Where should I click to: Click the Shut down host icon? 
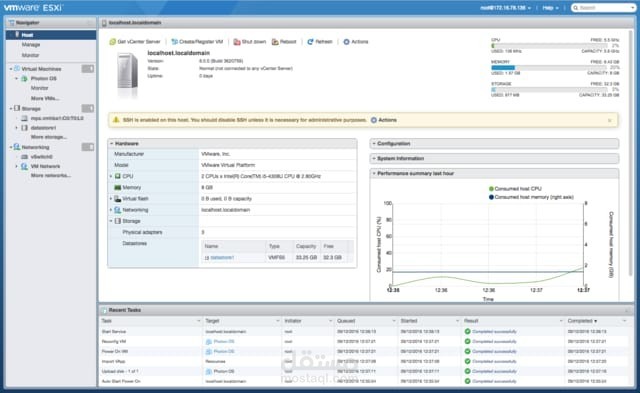coord(237,42)
